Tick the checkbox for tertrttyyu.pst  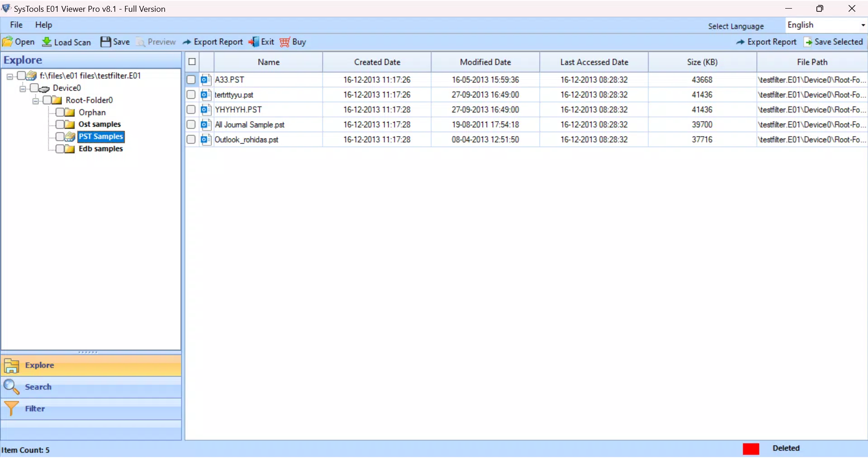[x=191, y=95]
